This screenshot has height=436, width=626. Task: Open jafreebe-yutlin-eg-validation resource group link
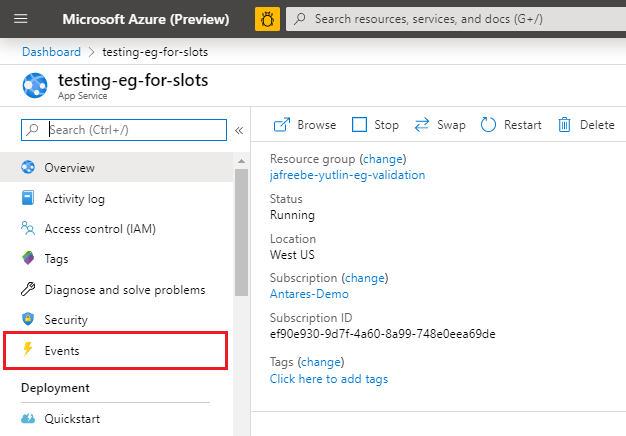347,175
